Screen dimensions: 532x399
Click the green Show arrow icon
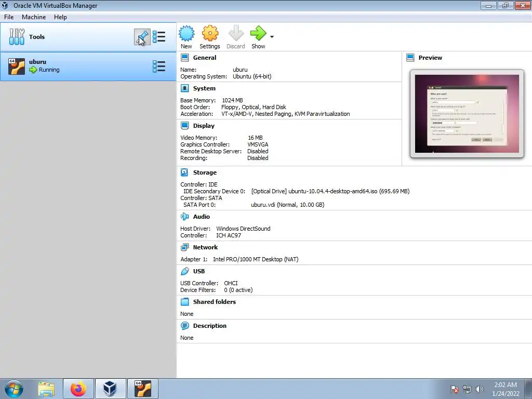pyautogui.click(x=258, y=33)
